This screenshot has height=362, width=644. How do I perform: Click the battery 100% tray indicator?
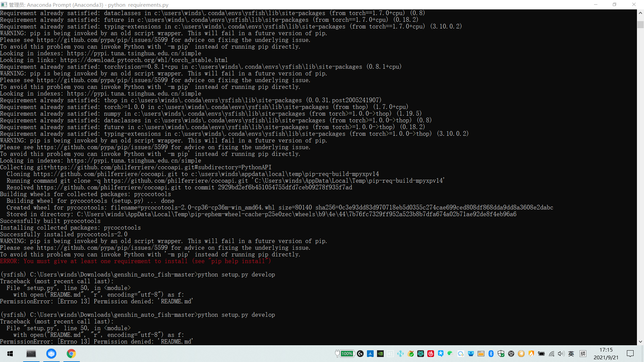[x=345, y=354]
